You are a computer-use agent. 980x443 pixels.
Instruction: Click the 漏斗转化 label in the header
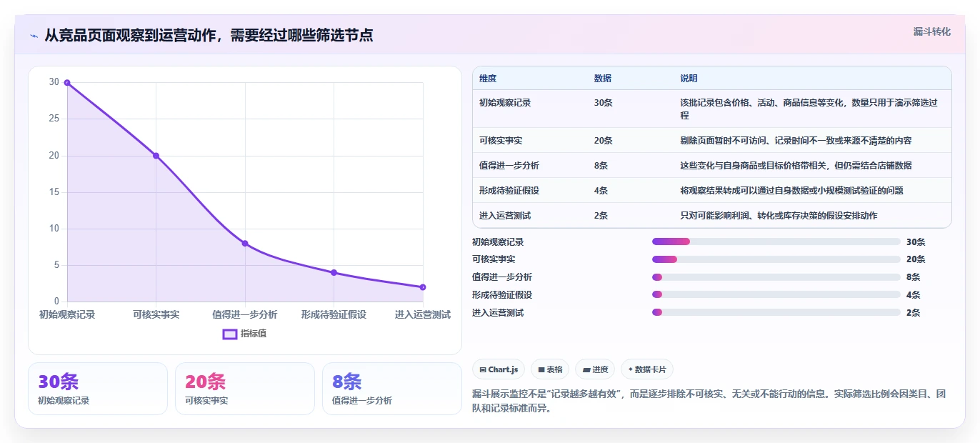pyautogui.click(x=932, y=31)
